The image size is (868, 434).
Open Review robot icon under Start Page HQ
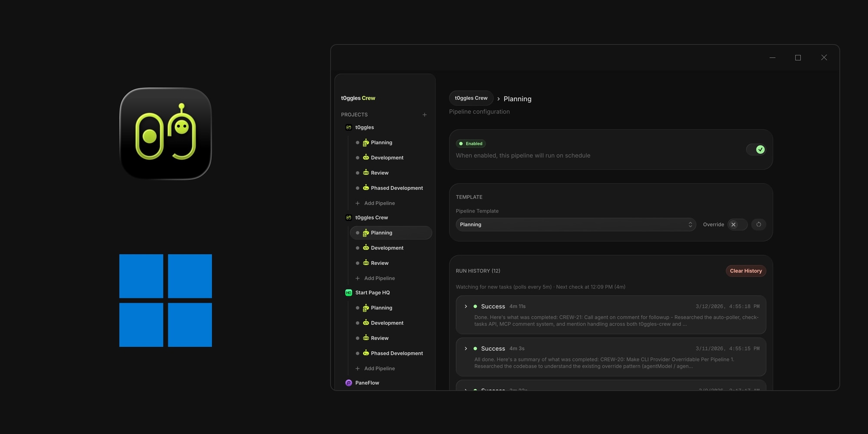point(366,338)
